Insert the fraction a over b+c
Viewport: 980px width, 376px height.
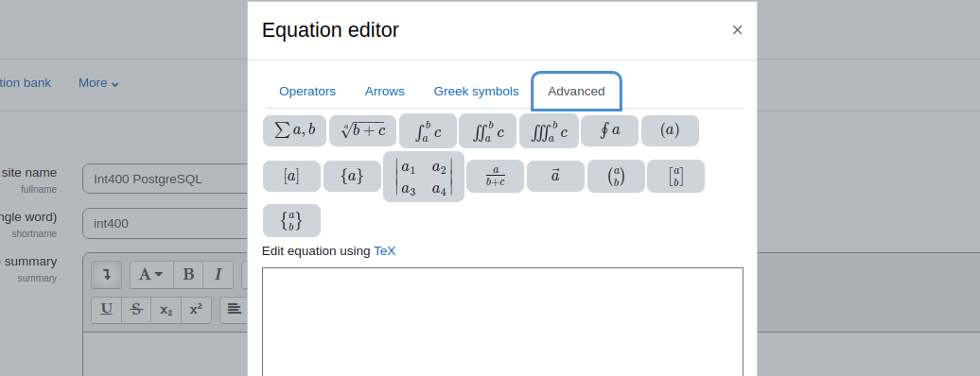pos(495,176)
